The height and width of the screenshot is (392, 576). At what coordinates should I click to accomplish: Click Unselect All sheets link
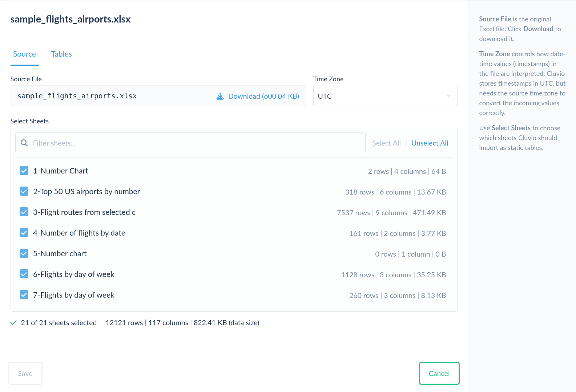pyautogui.click(x=430, y=143)
